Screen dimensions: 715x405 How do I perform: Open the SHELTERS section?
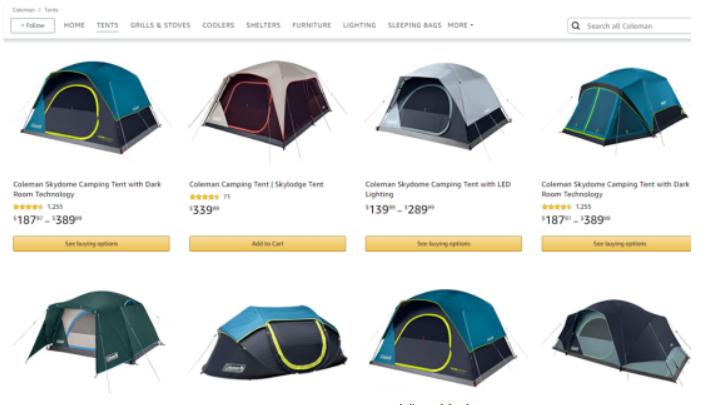pos(263,25)
